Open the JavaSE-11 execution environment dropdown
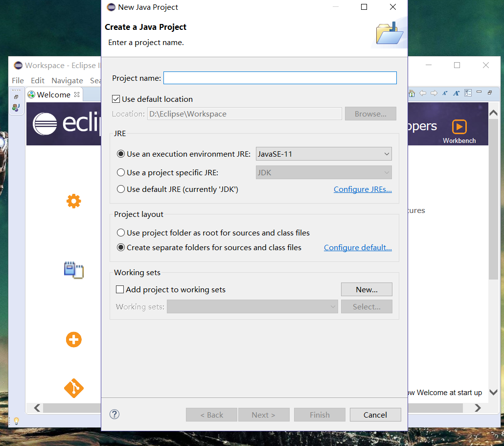The width and height of the screenshot is (504, 446). (323, 154)
